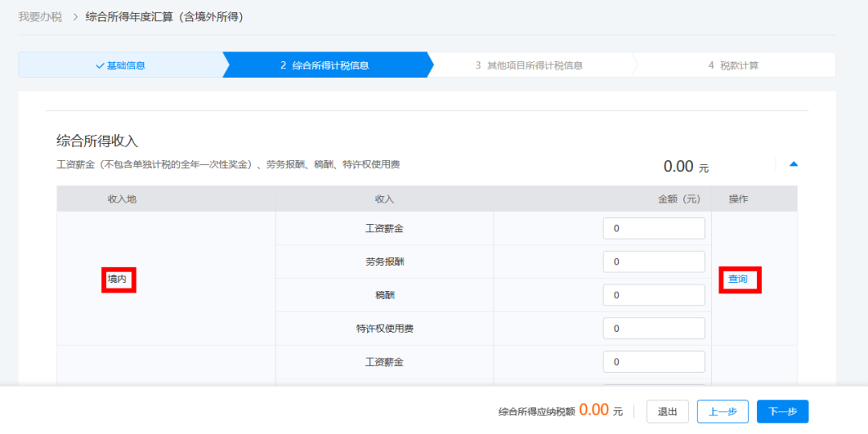
Task: Click the 上一步 button
Action: 723,411
